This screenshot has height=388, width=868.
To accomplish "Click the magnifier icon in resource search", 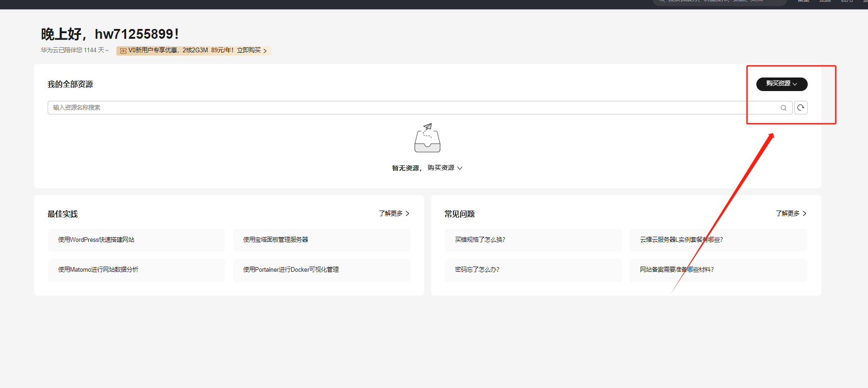I will [x=783, y=108].
